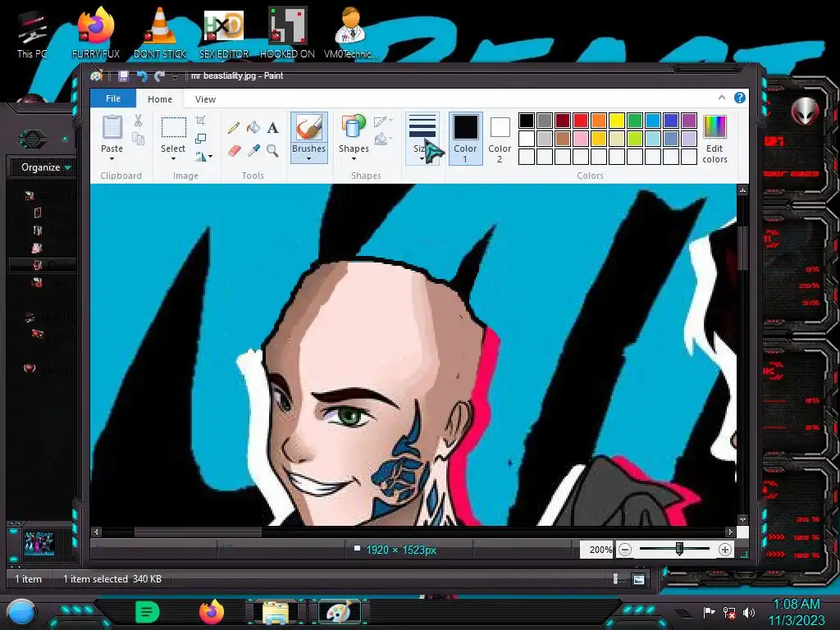Click the Start orb button
Viewport: 840px width, 630px height.
point(22,613)
